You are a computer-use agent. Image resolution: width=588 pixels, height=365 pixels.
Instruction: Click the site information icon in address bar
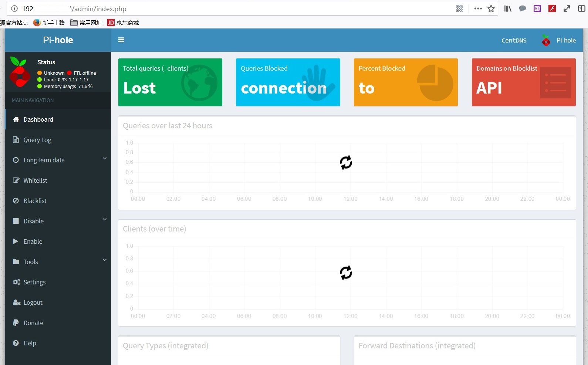(x=14, y=9)
